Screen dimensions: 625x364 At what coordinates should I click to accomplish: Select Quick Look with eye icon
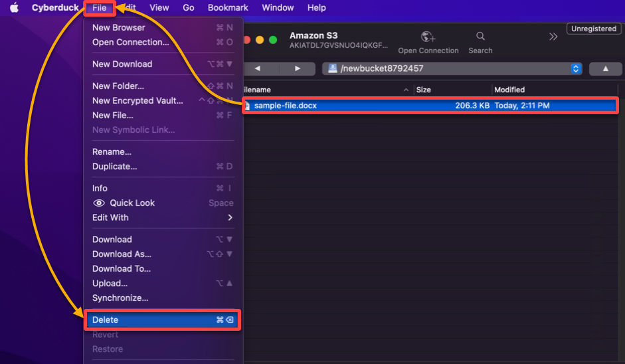point(163,203)
